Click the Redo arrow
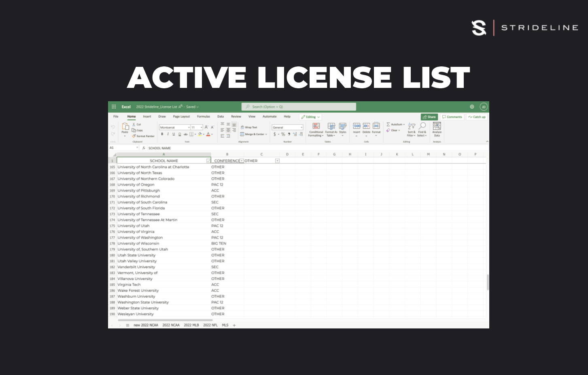The height and width of the screenshot is (375, 588). click(x=113, y=134)
